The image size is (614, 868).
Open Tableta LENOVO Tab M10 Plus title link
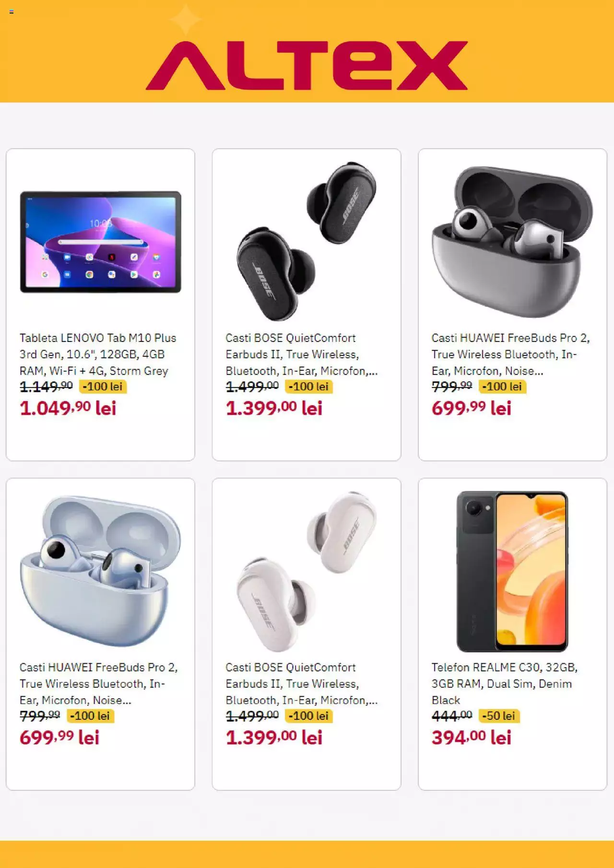coord(98,354)
